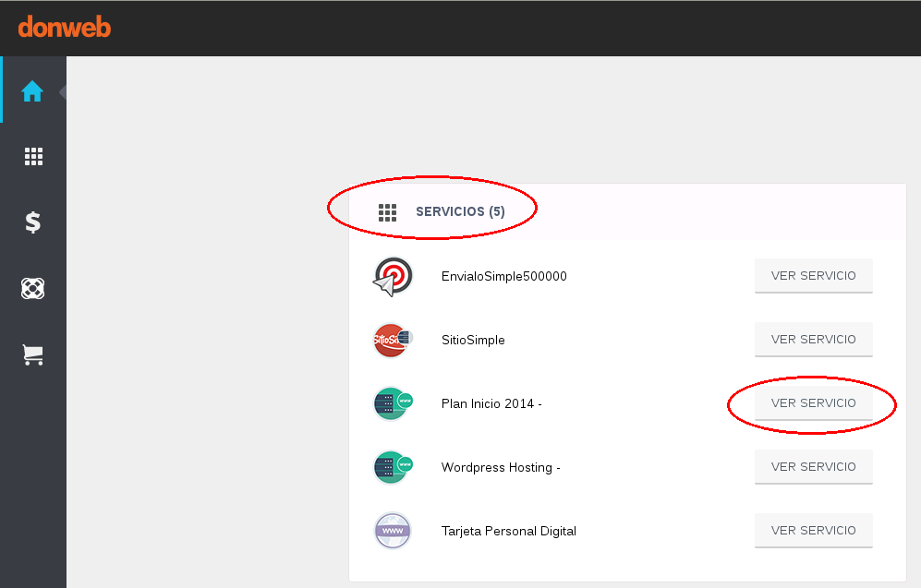Open the services grid icon in sidebar
The height and width of the screenshot is (588, 921).
coord(33,156)
